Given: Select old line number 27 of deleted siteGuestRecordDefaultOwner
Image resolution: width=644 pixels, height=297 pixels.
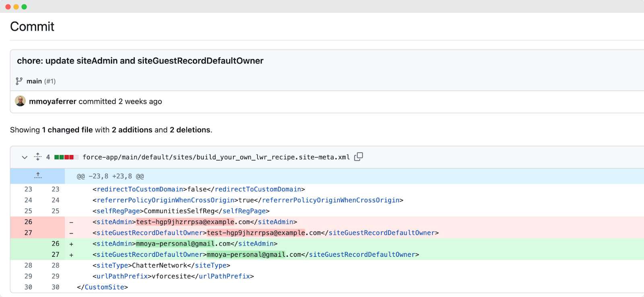Looking at the screenshot, I should click(x=28, y=233).
